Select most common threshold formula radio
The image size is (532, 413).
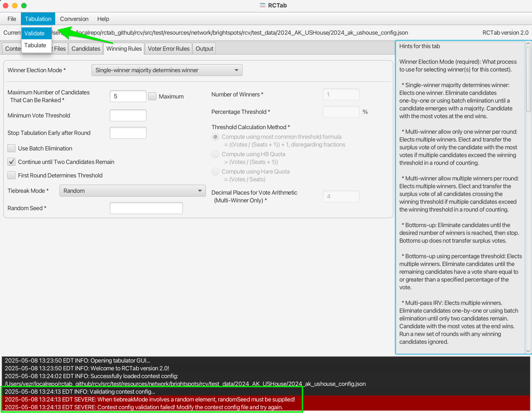point(215,137)
